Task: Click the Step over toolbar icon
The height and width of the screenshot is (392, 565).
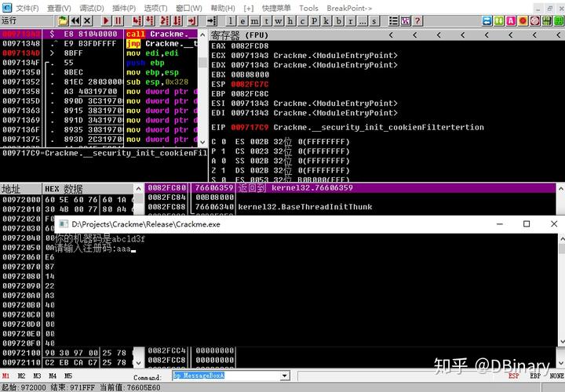Action: tap(149, 21)
